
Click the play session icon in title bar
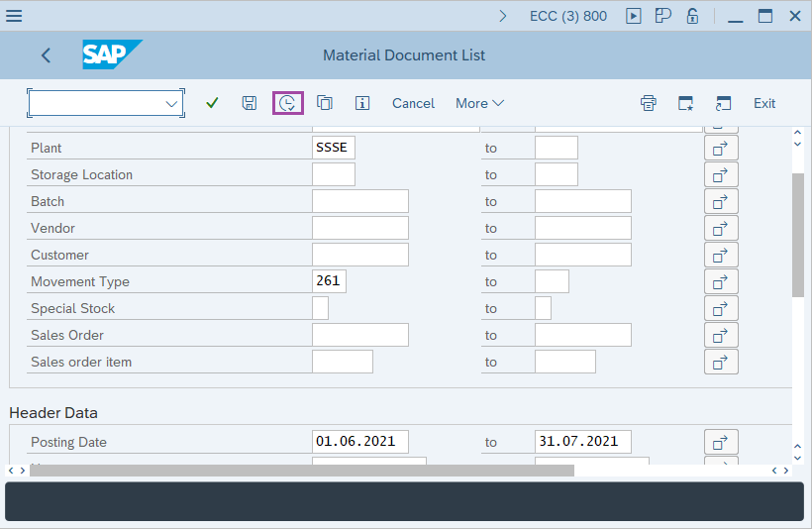633,16
